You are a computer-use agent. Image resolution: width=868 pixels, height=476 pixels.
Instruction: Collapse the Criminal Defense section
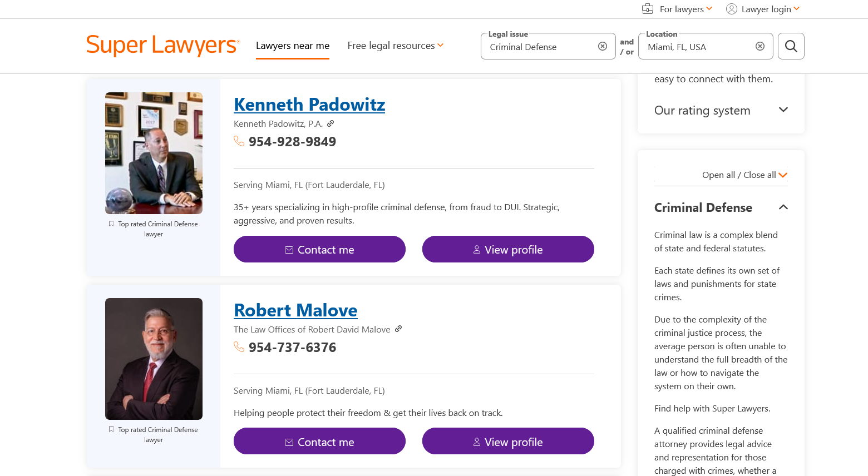(x=783, y=207)
